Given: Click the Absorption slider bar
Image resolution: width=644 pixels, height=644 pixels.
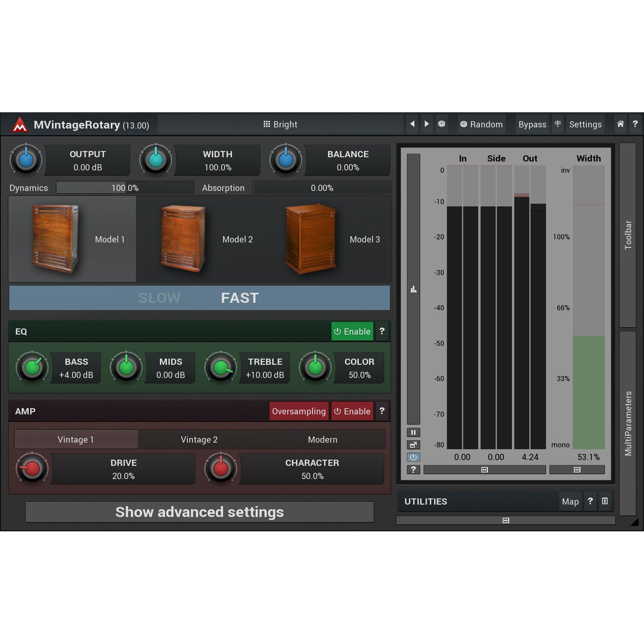Looking at the screenshot, I should tap(322, 188).
